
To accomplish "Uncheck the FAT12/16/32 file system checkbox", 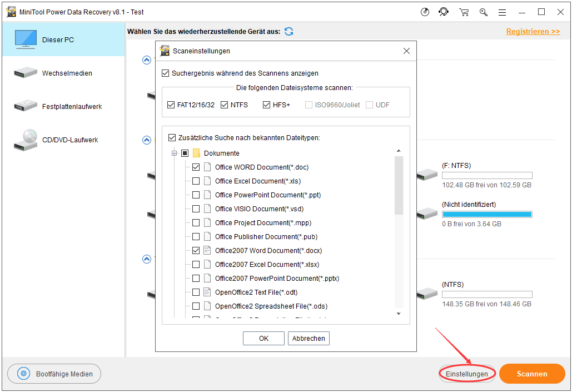I will [171, 105].
